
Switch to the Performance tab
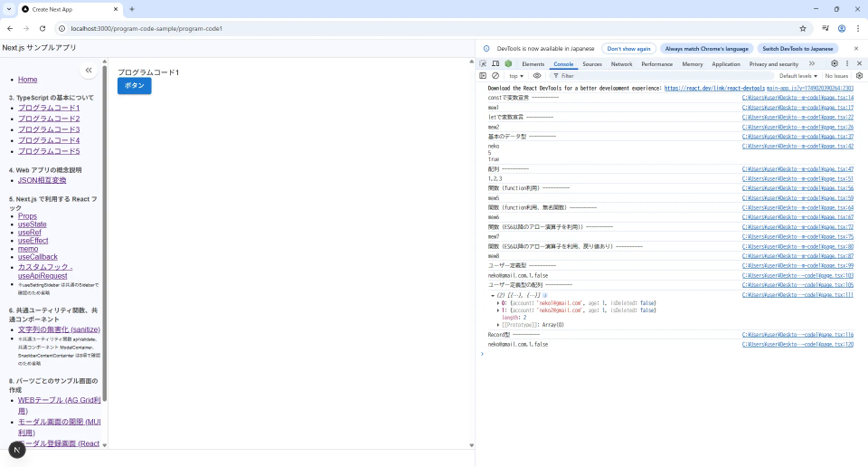pyautogui.click(x=656, y=64)
